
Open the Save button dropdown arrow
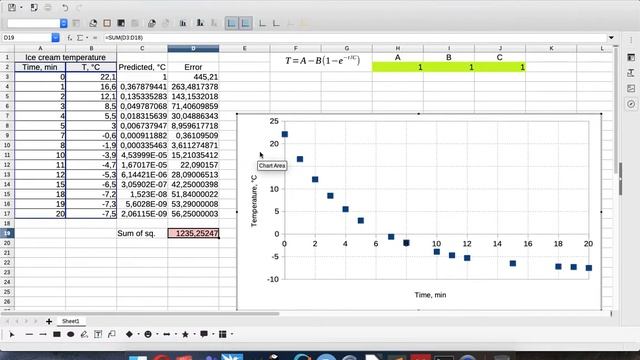[21, 7]
